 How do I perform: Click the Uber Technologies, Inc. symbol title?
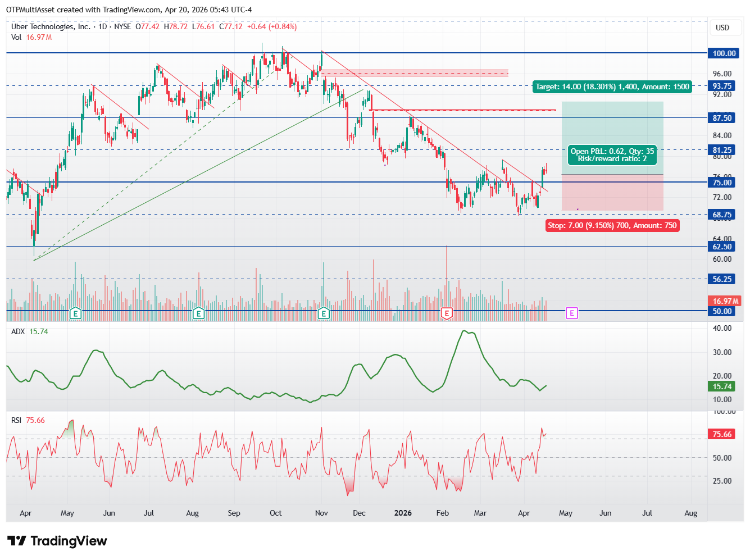coord(51,26)
